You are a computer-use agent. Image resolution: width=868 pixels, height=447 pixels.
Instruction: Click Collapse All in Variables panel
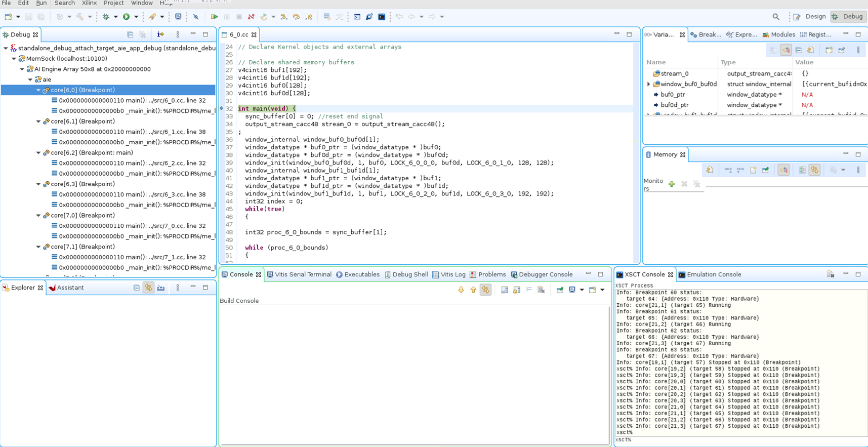[x=798, y=50]
